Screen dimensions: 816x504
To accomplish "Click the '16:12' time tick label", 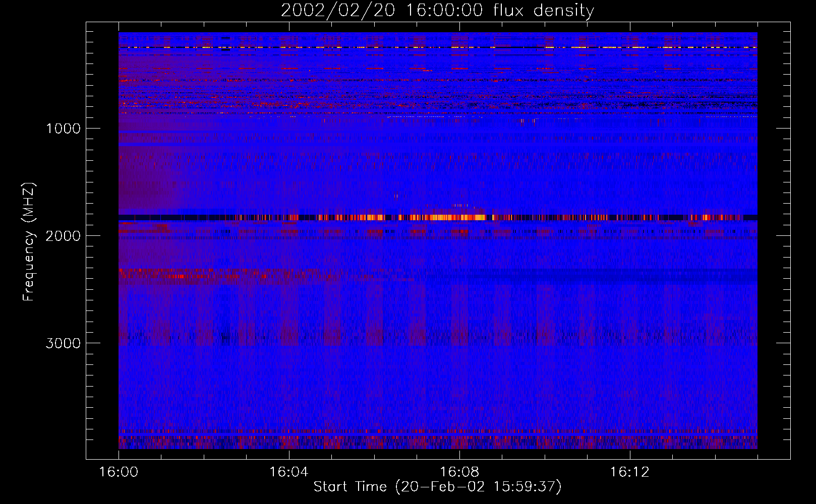I will [629, 472].
